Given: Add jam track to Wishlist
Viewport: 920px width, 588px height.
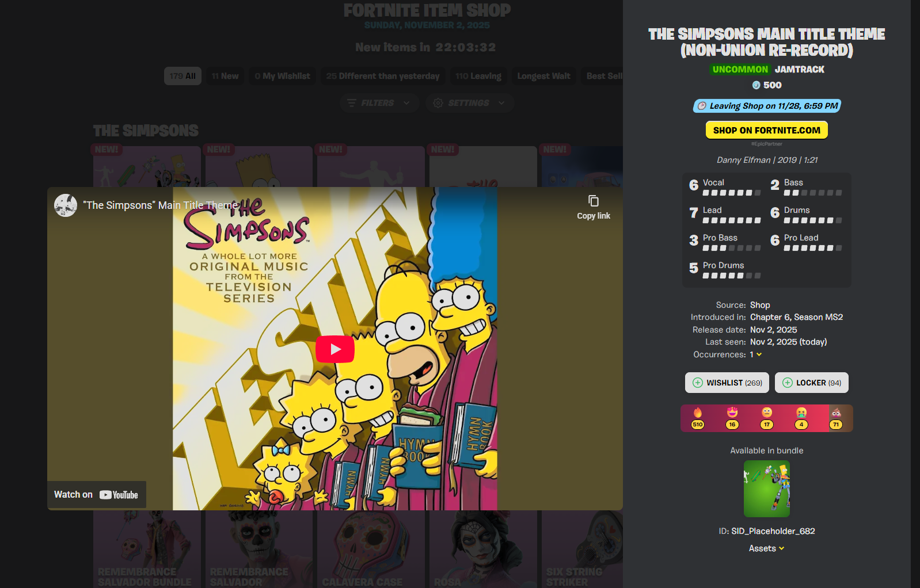Looking at the screenshot, I should pyautogui.click(x=727, y=383).
